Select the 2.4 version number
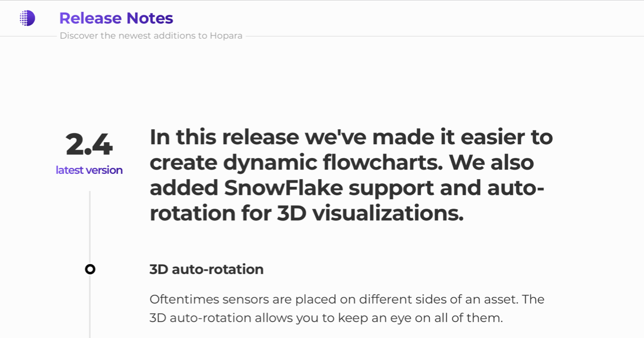Screen dimensions: 644x338 (x=89, y=144)
